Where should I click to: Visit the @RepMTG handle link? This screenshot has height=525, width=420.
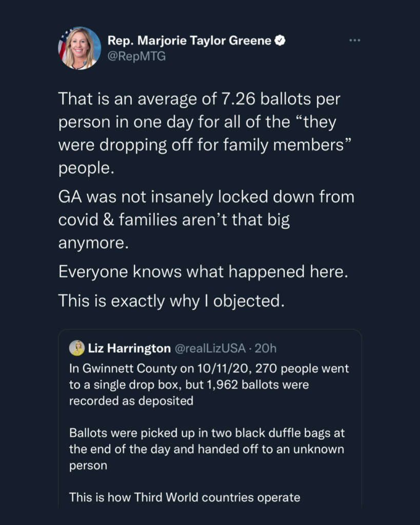coord(136,57)
